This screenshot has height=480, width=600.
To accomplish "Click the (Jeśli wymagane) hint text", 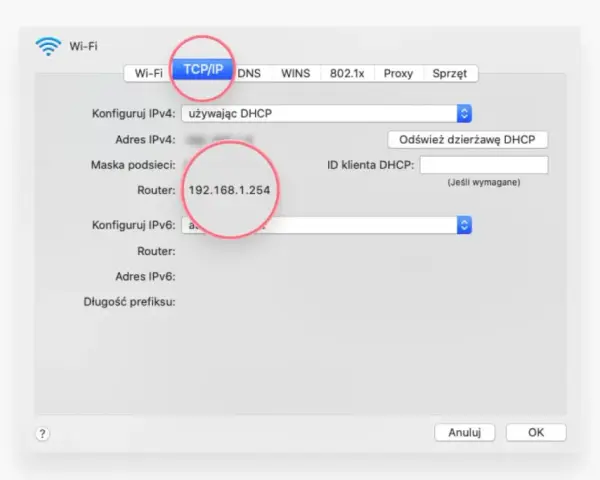I will (x=484, y=182).
